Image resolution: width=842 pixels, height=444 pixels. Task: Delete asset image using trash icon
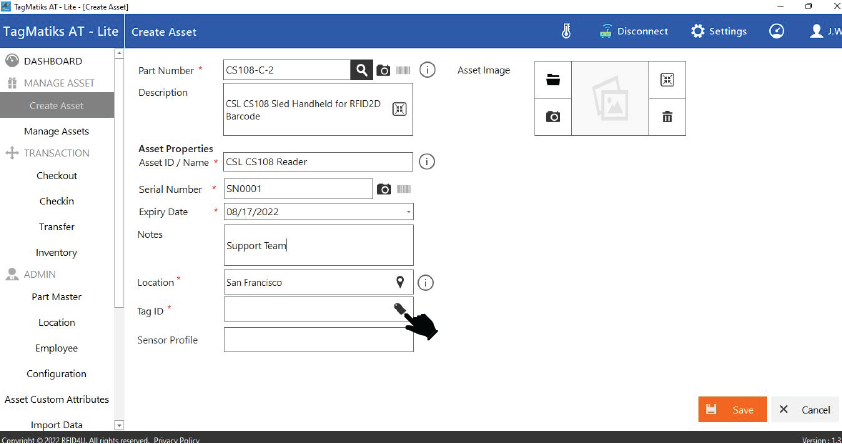point(667,117)
